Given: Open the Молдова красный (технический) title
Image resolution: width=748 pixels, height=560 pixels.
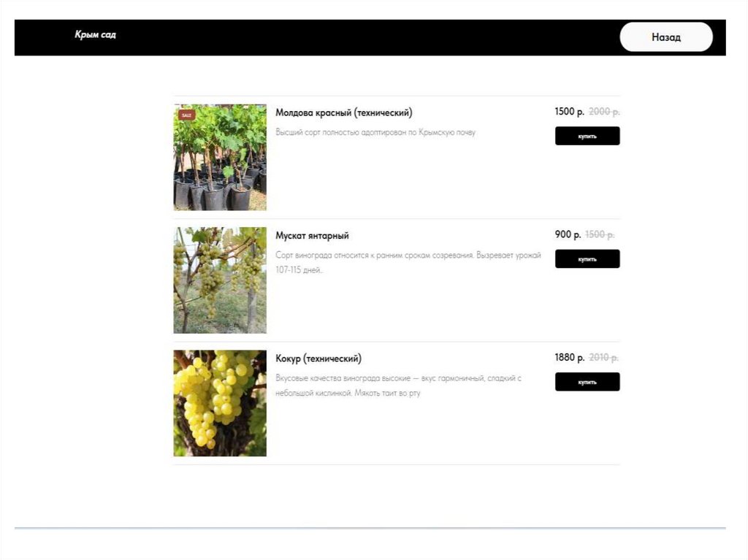Looking at the screenshot, I should click(344, 112).
